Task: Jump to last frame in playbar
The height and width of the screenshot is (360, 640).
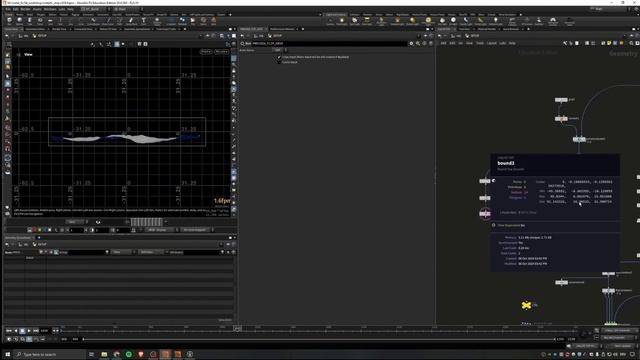Action: click(x=36, y=331)
